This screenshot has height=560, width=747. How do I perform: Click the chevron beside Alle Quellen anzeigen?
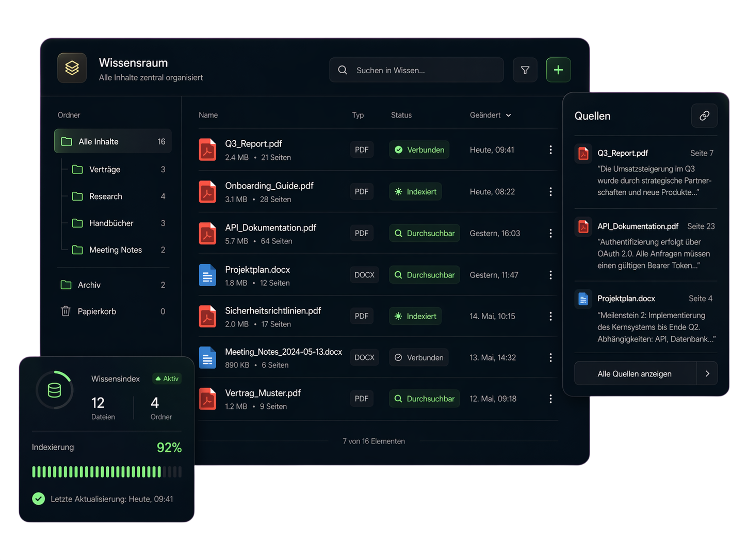[707, 374]
